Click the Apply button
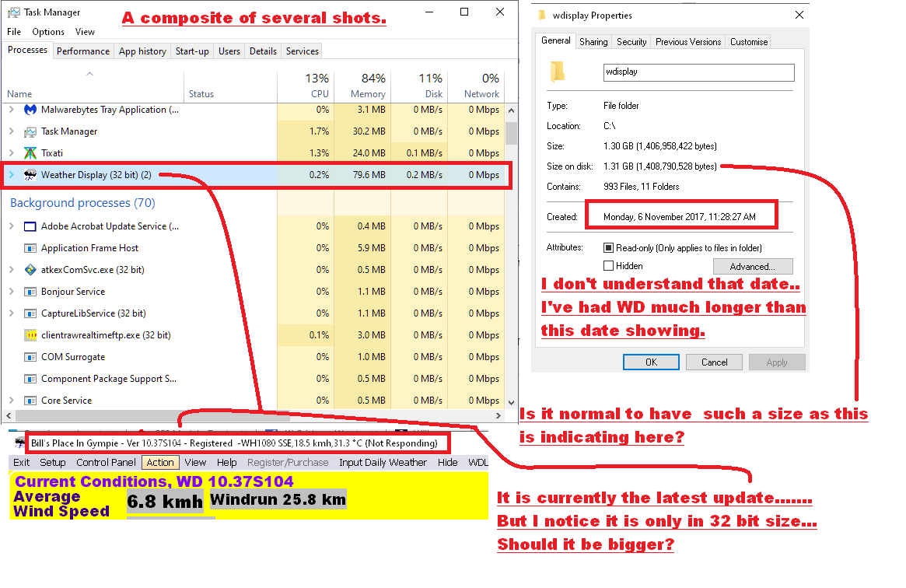Screen dimensions: 906x588 777,362
